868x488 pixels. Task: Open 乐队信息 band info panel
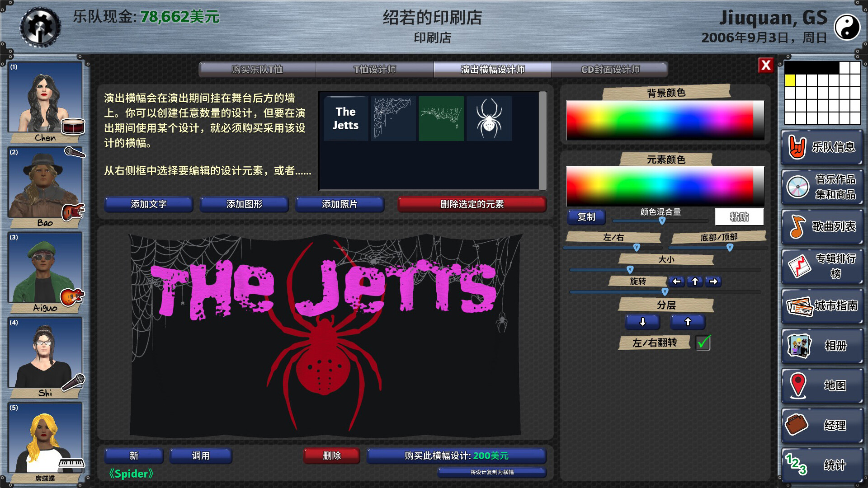[822, 147]
